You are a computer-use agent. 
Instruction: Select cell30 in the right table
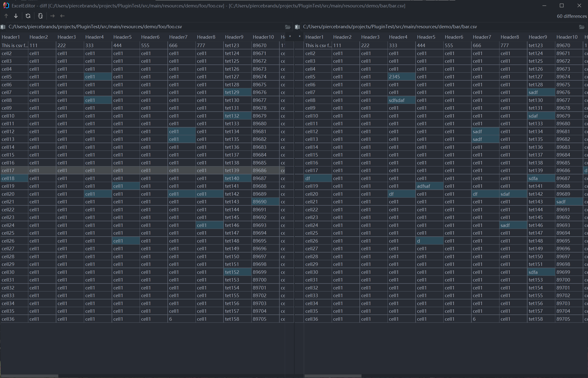click(318, 272)
